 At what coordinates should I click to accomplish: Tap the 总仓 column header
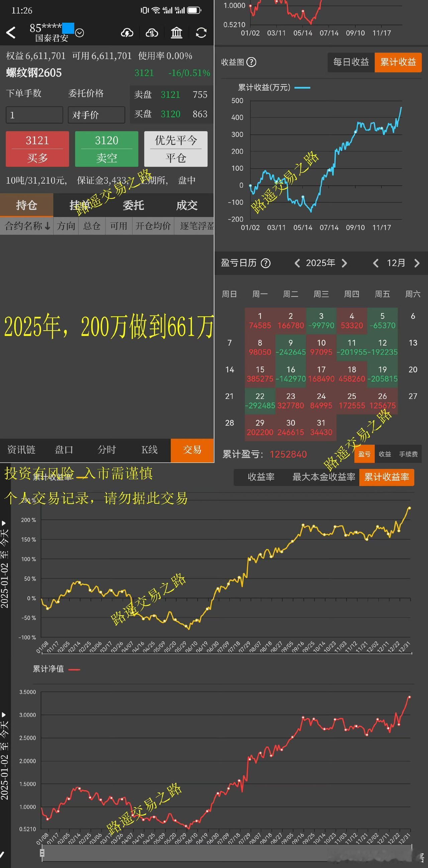point(92,226)
